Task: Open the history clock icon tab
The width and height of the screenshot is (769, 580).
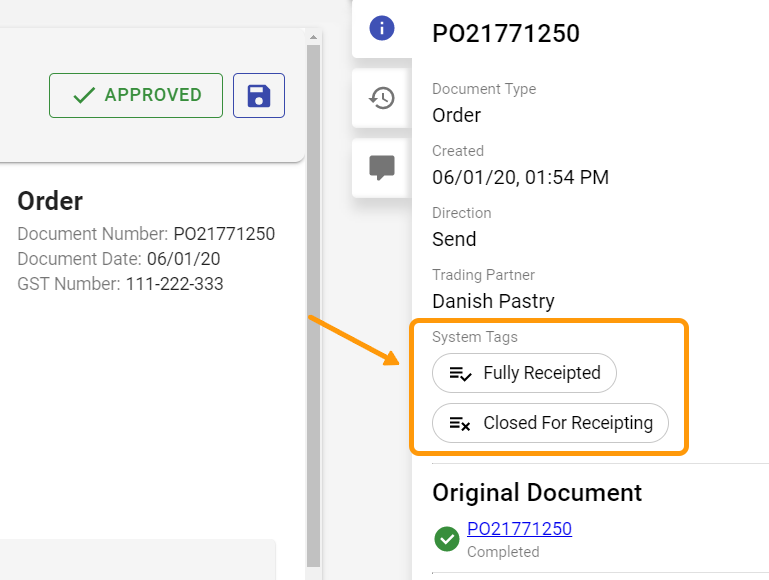Action: click(382, 98)
